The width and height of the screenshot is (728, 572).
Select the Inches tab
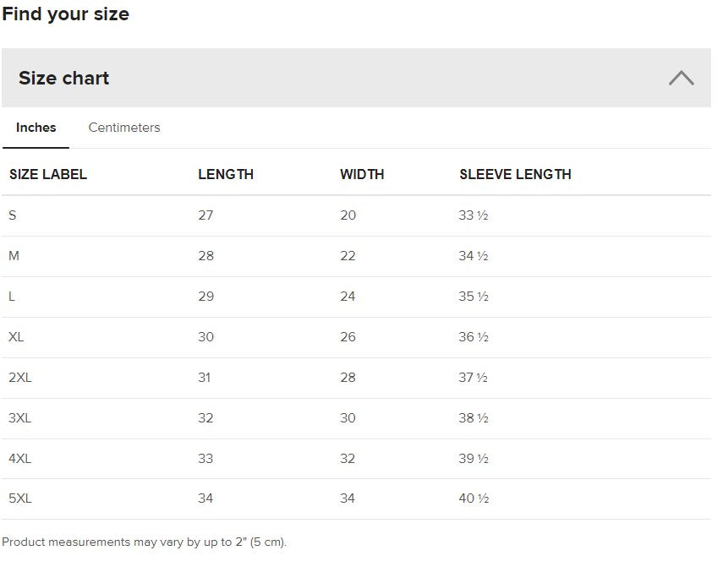coord(36,128)
